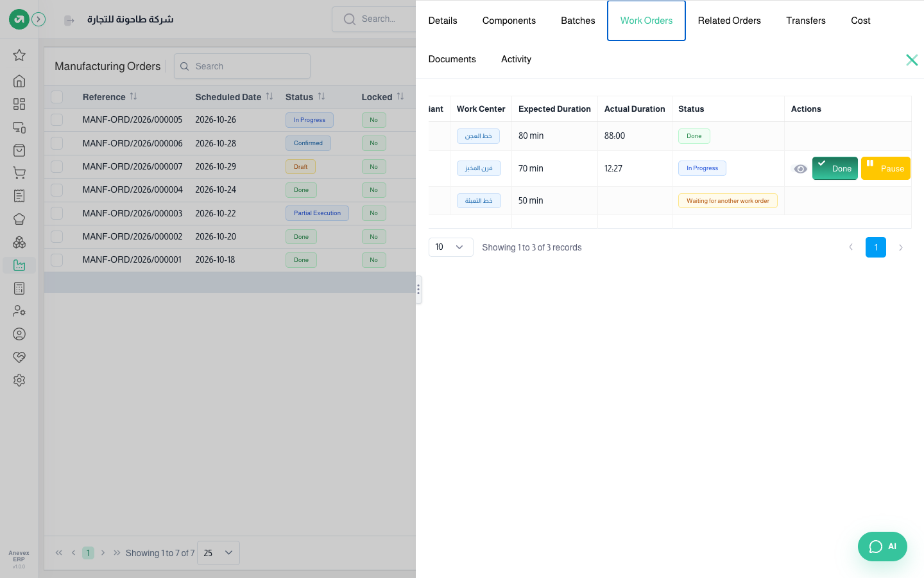This screenshot has height=578, width=924.
Task: Select checkbox for MANF-ORD/2026/000004
Action: [x=57, y=190]
